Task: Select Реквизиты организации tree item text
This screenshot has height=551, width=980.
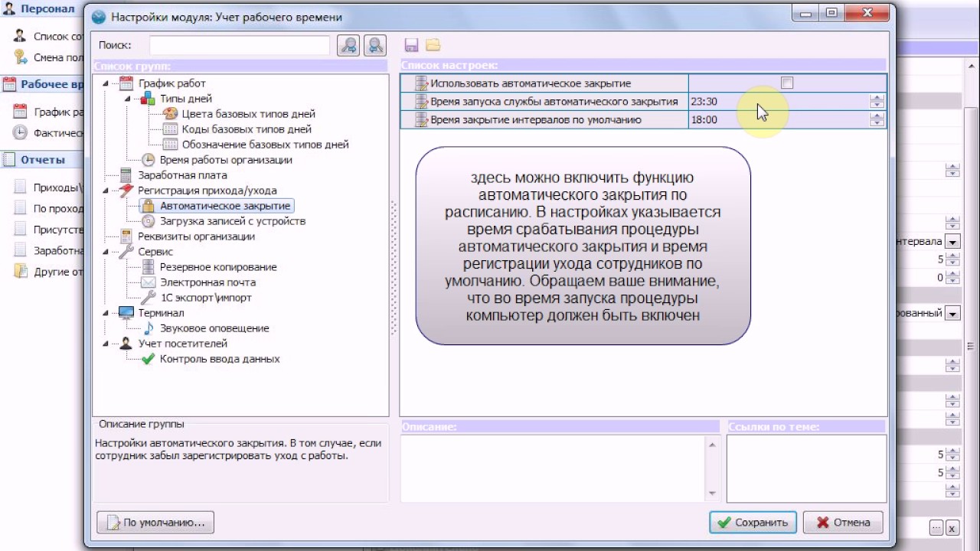Action: tap(196, 236)
